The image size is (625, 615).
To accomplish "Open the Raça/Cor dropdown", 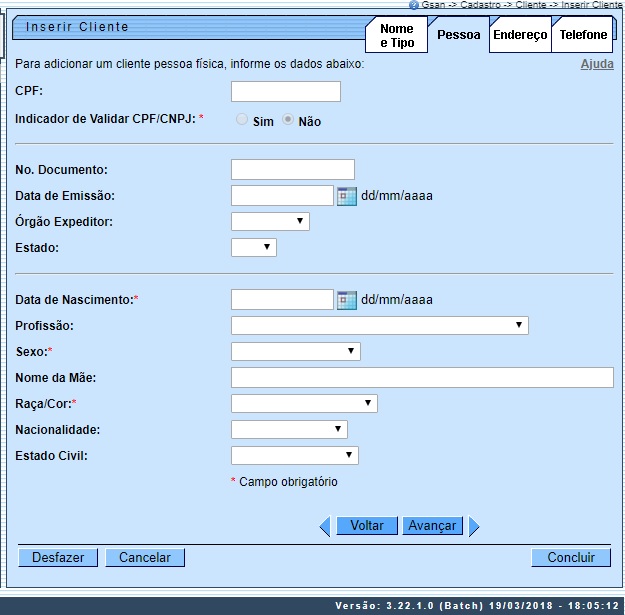I will coord(304,403).
